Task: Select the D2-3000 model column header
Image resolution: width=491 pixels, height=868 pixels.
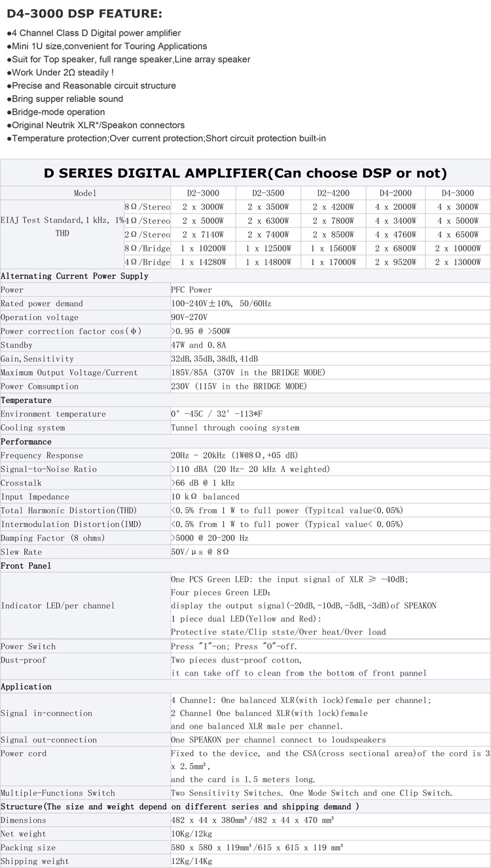Action: point(203,193)
